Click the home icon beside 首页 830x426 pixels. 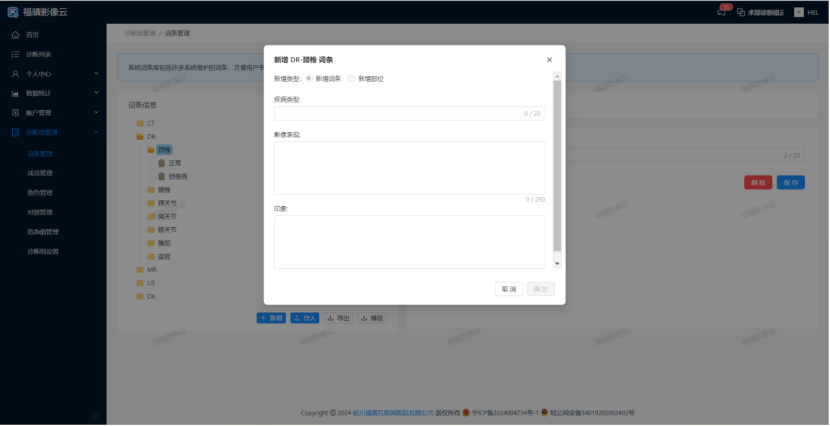click(x=15, y=35)
